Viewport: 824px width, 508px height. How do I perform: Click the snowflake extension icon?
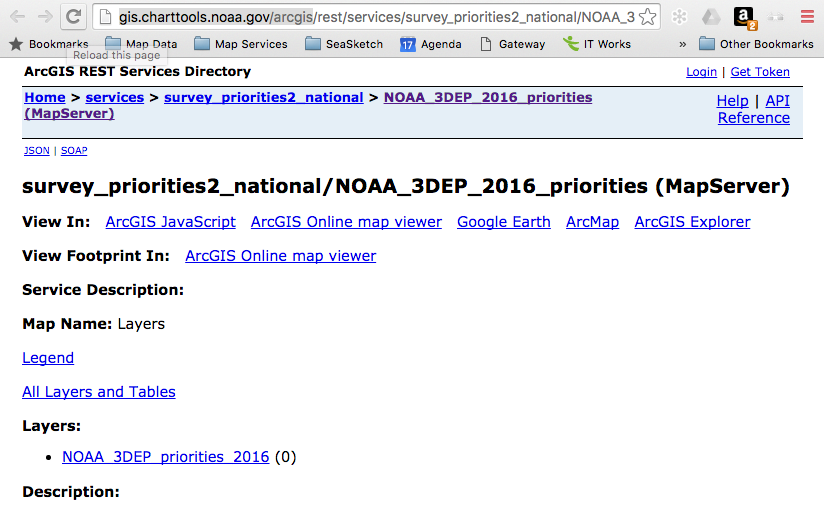coord(680,17)
